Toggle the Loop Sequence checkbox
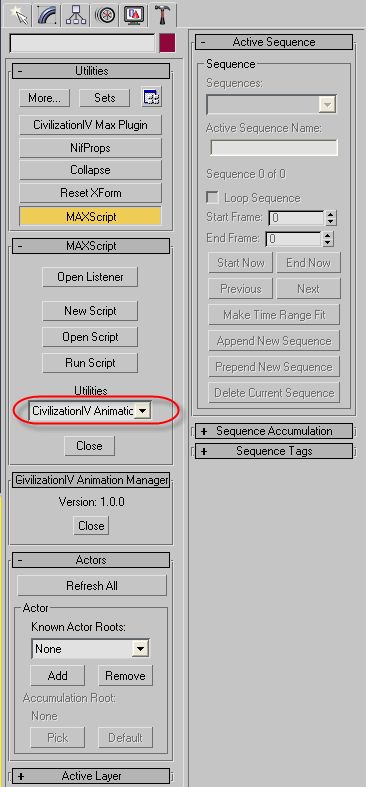This screenshot has height=787, width=366. [x=212, y=197]
